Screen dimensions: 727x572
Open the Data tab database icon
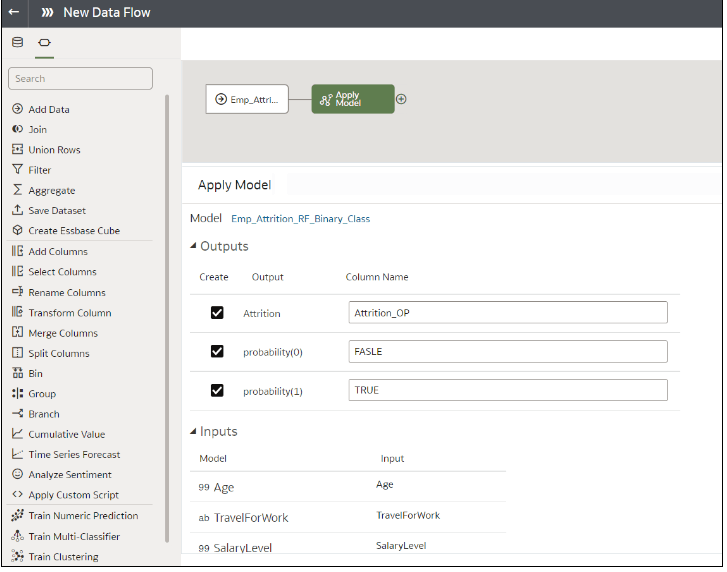(17, 43)
